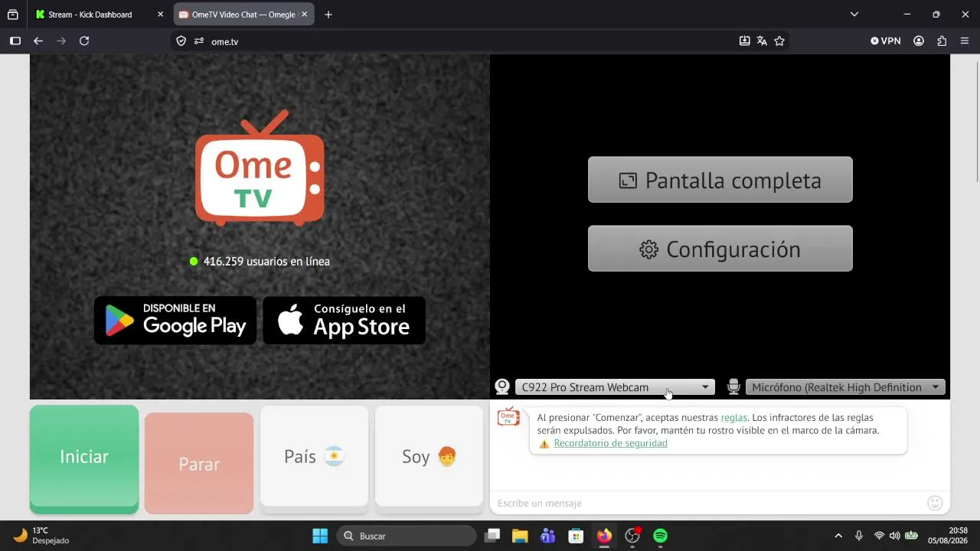
Task: Open the VPN panel in the toolbar
Action: pos(886,41)
